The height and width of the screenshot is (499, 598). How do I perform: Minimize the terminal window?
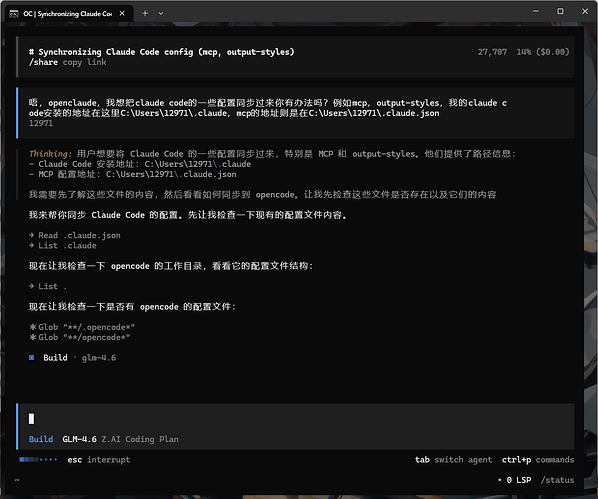[x=536, y=11]
